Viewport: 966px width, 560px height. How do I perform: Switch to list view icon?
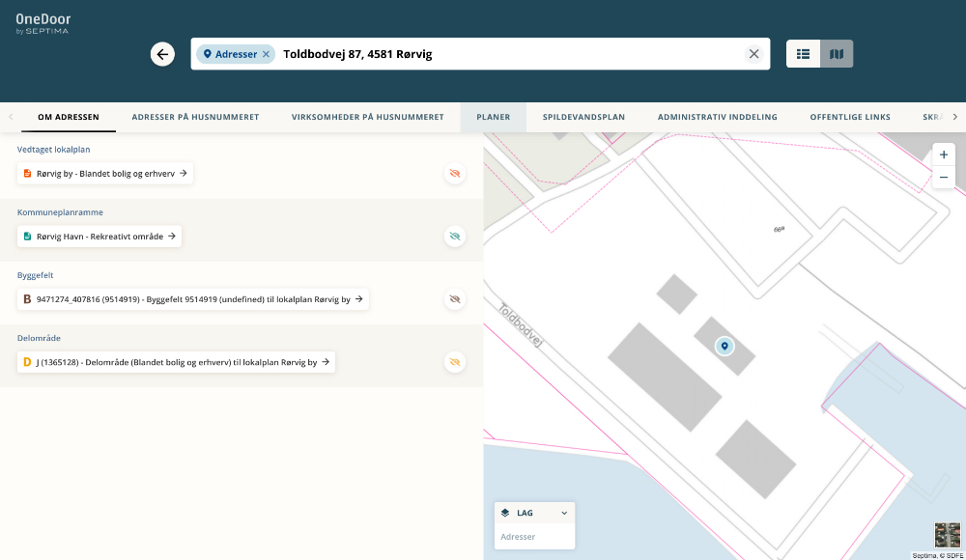tap(803, 54)
